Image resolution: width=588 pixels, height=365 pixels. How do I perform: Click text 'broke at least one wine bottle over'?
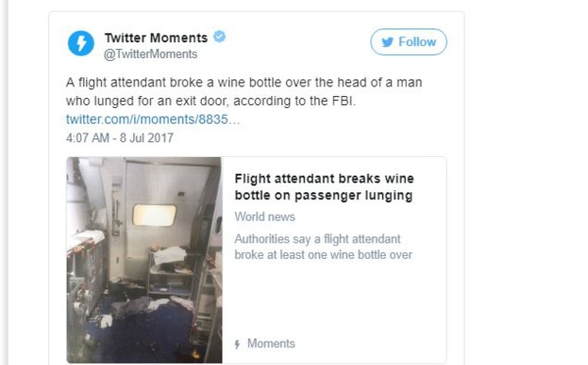(323, 255)
